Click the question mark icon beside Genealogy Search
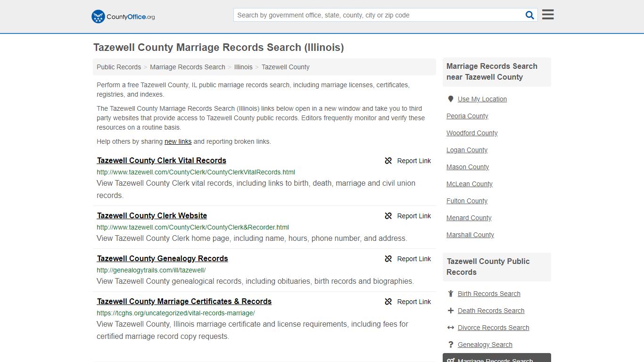Image resolution: width=644 pixels, height=362 pixels. [451, 345]
